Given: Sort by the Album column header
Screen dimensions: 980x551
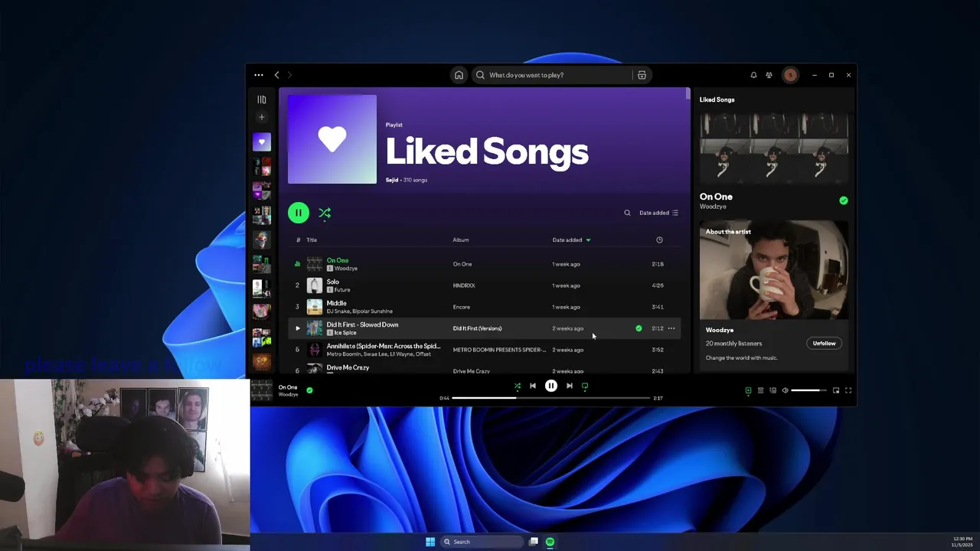Looking at the screenshot, I should (x=461, y=240).
